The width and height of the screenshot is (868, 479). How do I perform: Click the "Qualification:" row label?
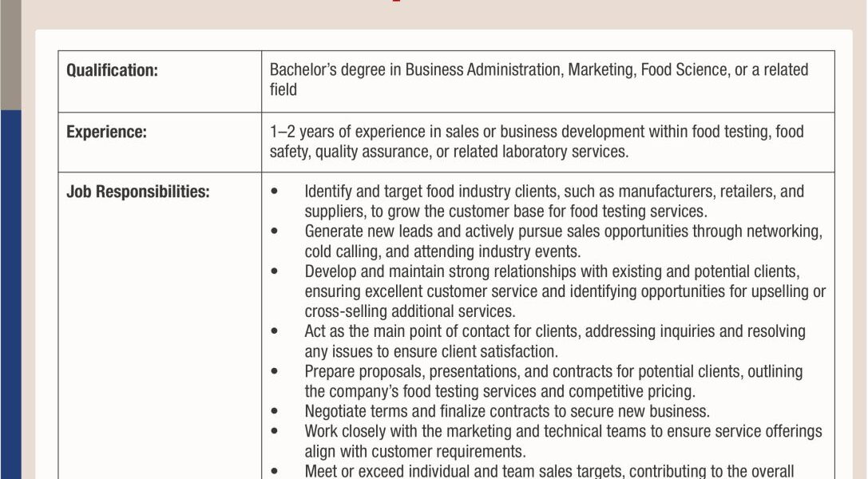pyautogui.click(x=112, y=70)
